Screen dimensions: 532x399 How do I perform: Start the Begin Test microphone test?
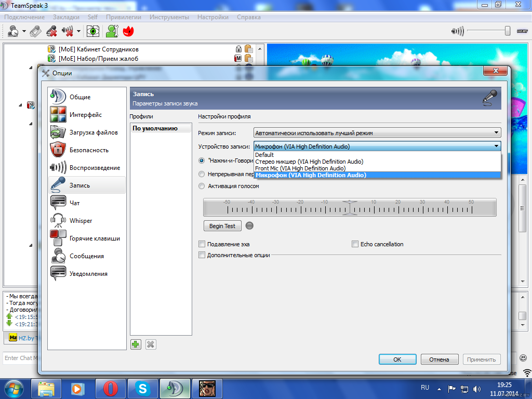click(222, 226)
